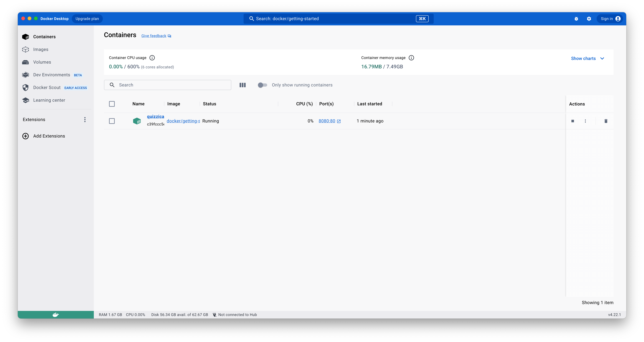This screenshot has height=342, width=644.
Task: Sort by the Last started column header
Action: click(370, 104)
